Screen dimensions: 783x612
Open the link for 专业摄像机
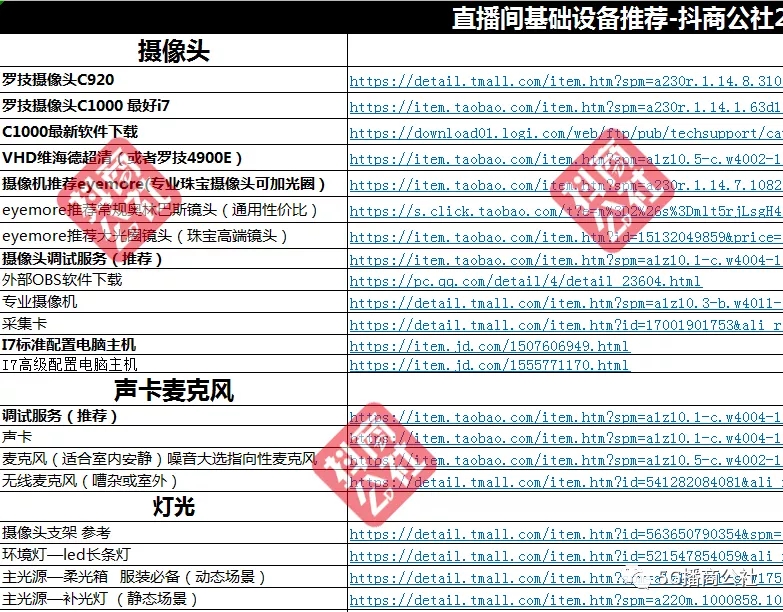[x=566, y=303]
